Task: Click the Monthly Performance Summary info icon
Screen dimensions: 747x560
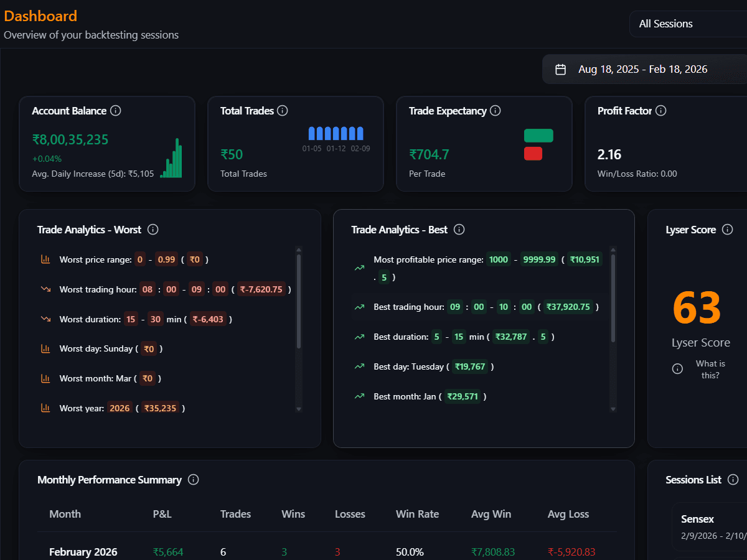Action: [194, 480]
